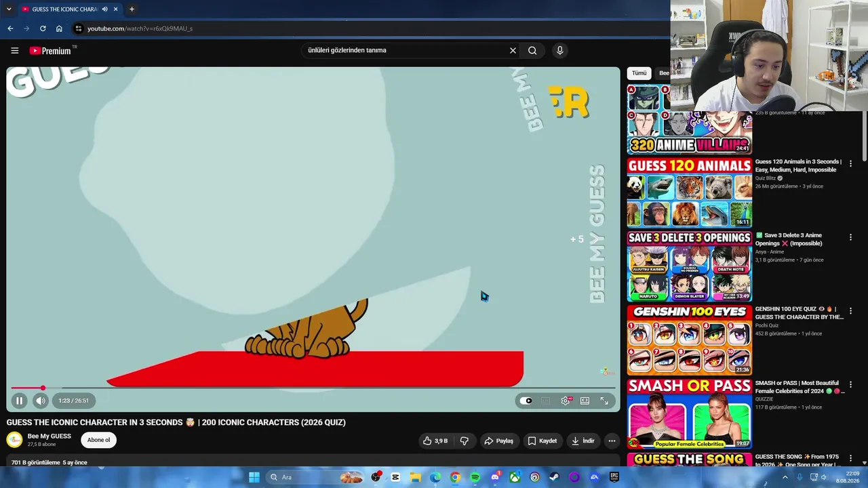This screenshot has width=868, height=488.
Task: Switch the player to theater mode
Action: click(x=585, y=401)
